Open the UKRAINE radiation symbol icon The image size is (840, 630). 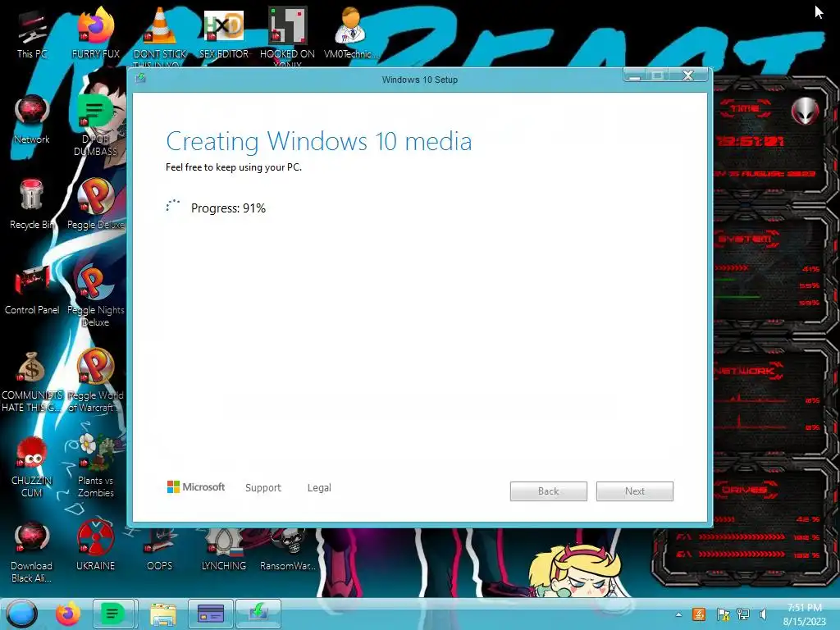[x=95, y=546]
